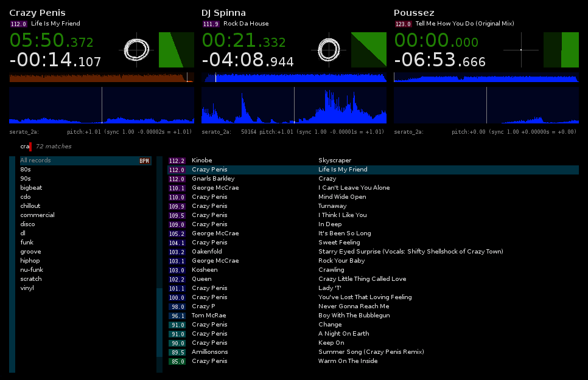Select the track A Night On Earth

click(373, 334)
